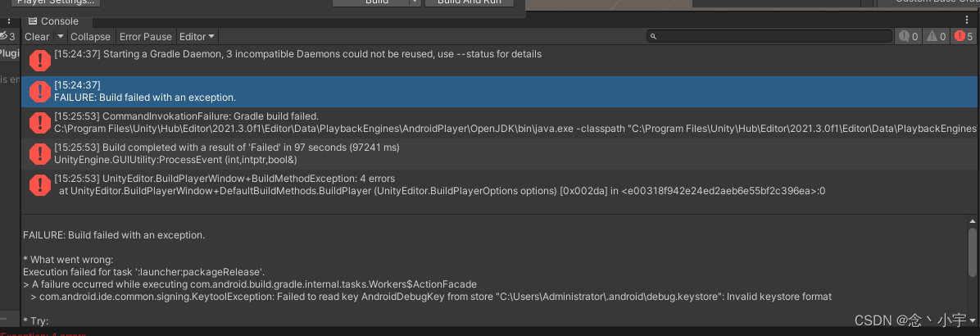This screenshot has width=980, height=336.
Task: Click the KeytoolException 'Invalid keystore format' line
Action: [x=431, y=296]
